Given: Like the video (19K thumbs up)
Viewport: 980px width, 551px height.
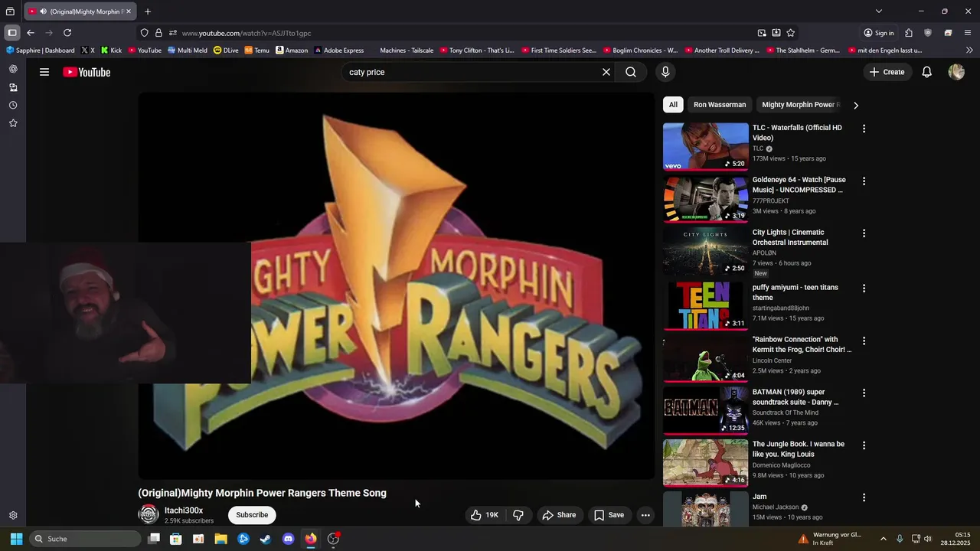Looking at the screenshot, I should [x=485, y=515].
